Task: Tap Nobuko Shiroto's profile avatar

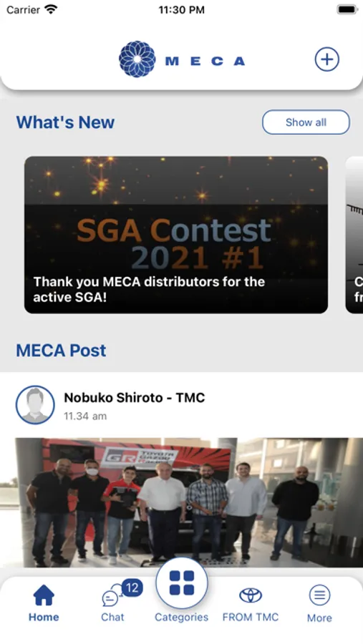Action: tap(35, 405)
